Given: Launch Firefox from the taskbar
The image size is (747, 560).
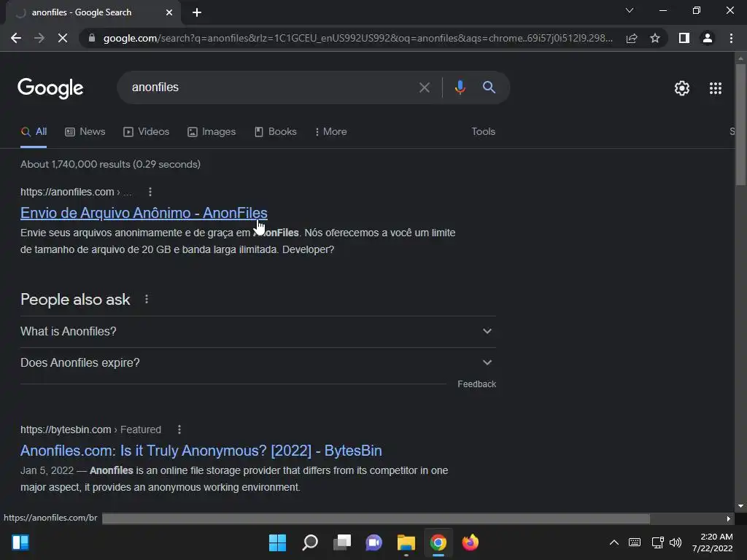Looking at the screenshot, I should click(471, 542).
